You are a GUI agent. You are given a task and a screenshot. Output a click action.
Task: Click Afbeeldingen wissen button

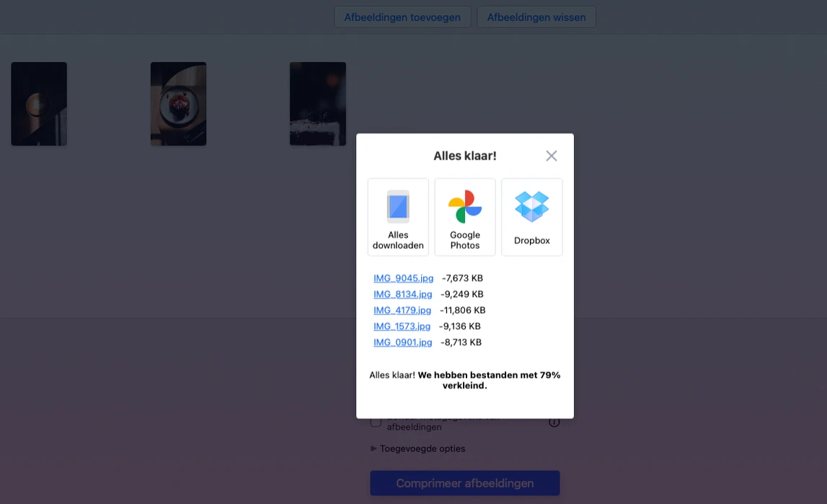click(x=536, y=17)
